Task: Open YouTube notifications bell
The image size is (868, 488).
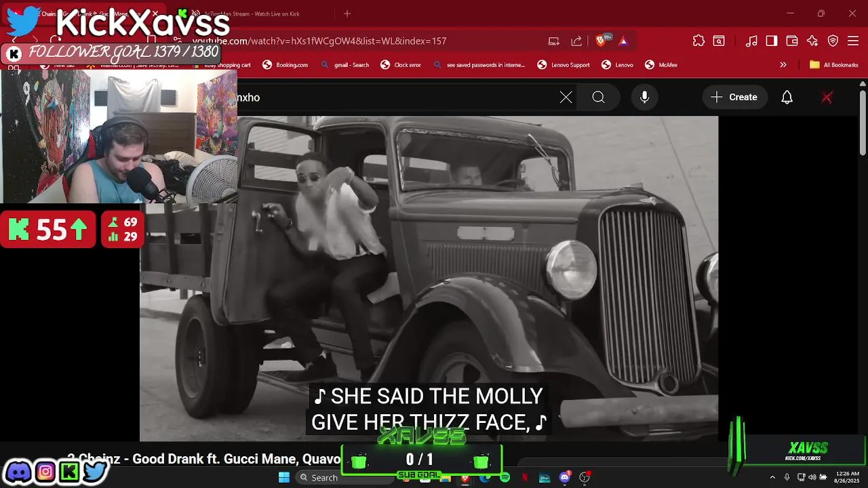Action: pos(787,98)
